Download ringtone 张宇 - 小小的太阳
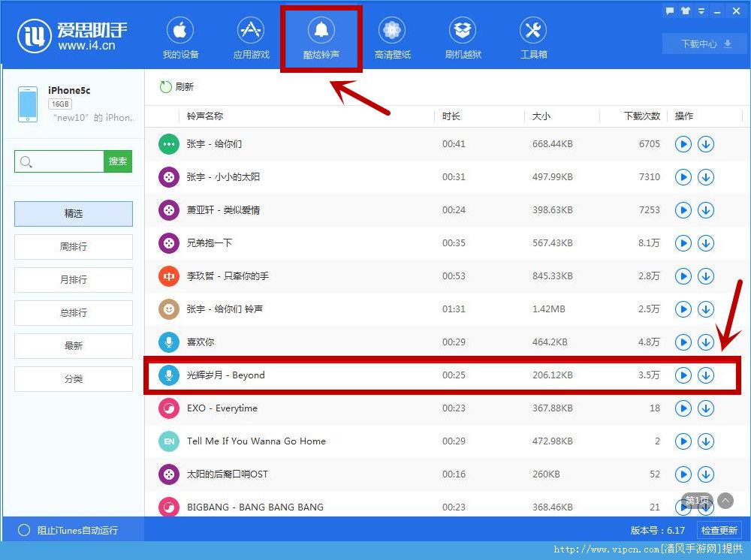Image resolution: width=751 pixels, height=560 pixels. point(705,177)
